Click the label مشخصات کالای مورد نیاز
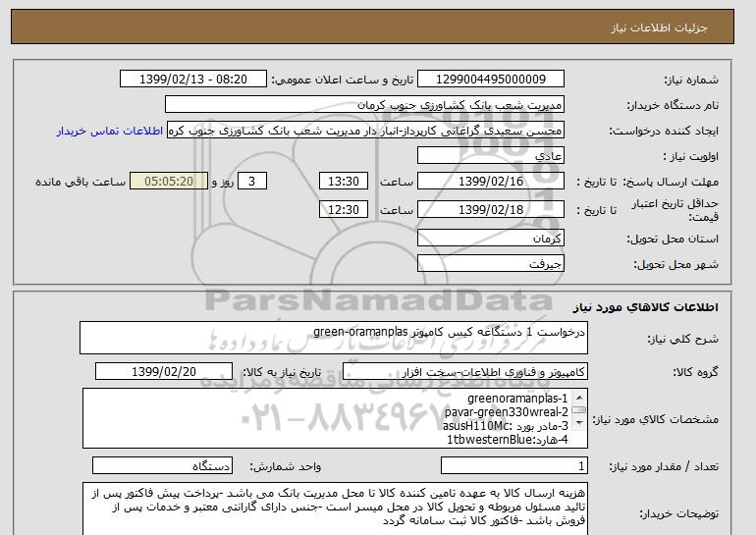Viewport: 756px width, 535px height. coord(656,419)
